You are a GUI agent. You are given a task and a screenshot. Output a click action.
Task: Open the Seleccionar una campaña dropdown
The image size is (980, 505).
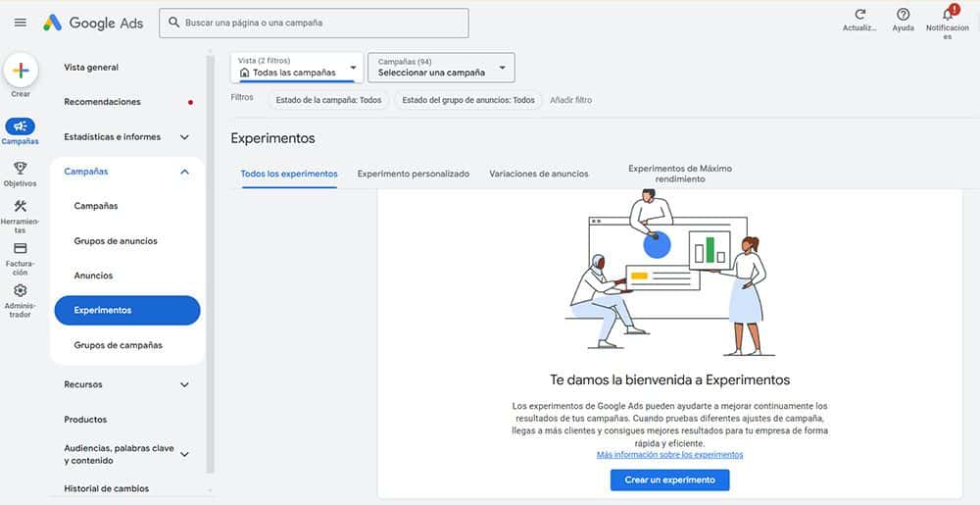point(441,68)
